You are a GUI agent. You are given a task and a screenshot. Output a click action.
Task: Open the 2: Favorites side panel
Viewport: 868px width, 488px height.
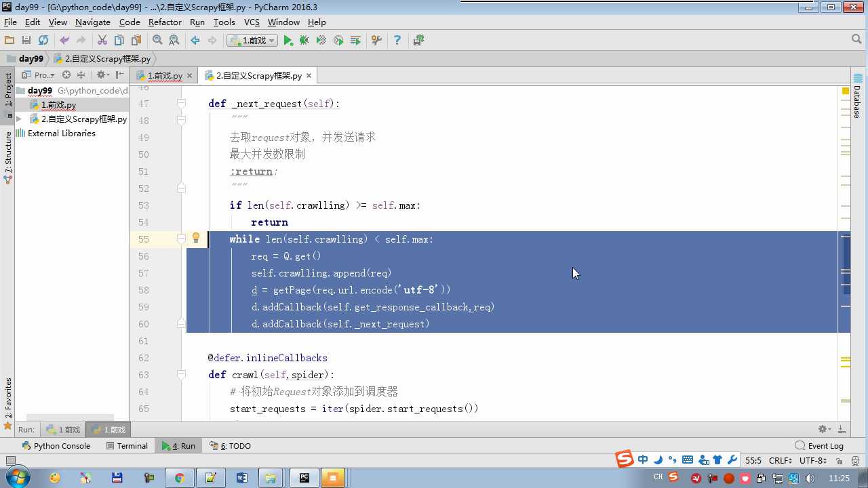[8, 403]
